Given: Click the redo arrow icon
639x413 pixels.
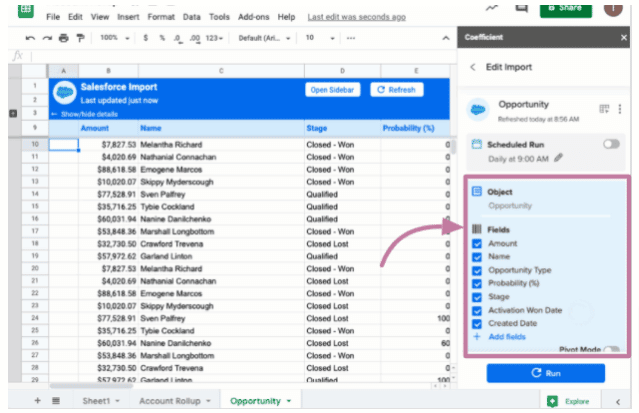Looking at the screenshot, I should pos(47,38).
